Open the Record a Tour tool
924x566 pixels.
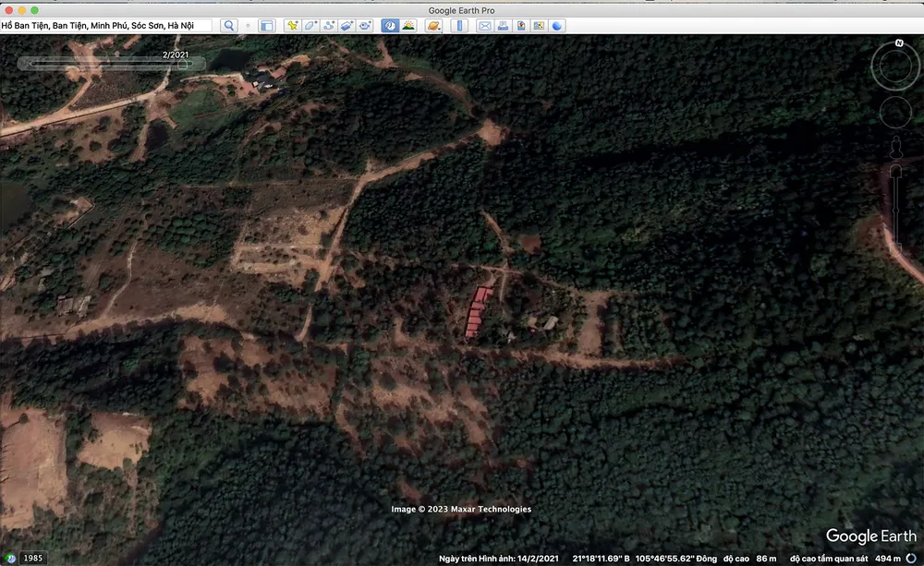pos(365,26)
